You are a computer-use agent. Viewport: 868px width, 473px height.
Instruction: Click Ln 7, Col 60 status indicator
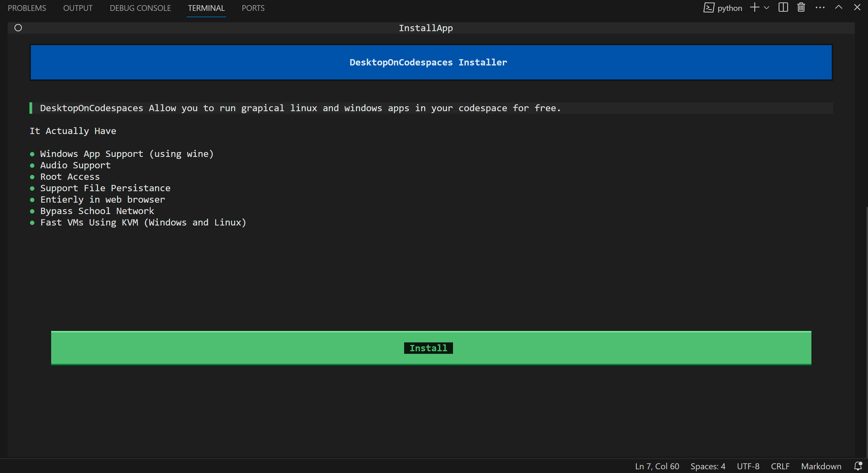pyautogui.click(x=657, y=466)
